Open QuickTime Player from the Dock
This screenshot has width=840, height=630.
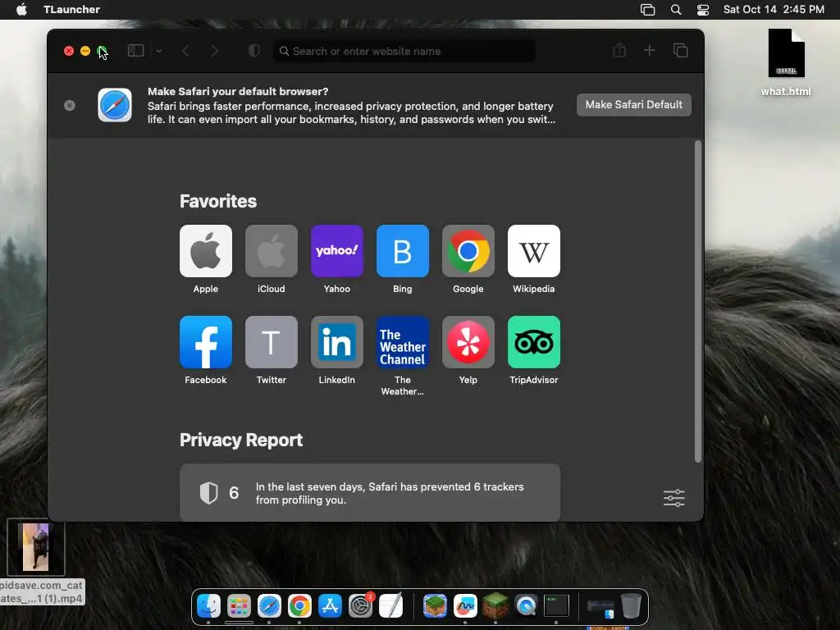click(x=526, y=606)
